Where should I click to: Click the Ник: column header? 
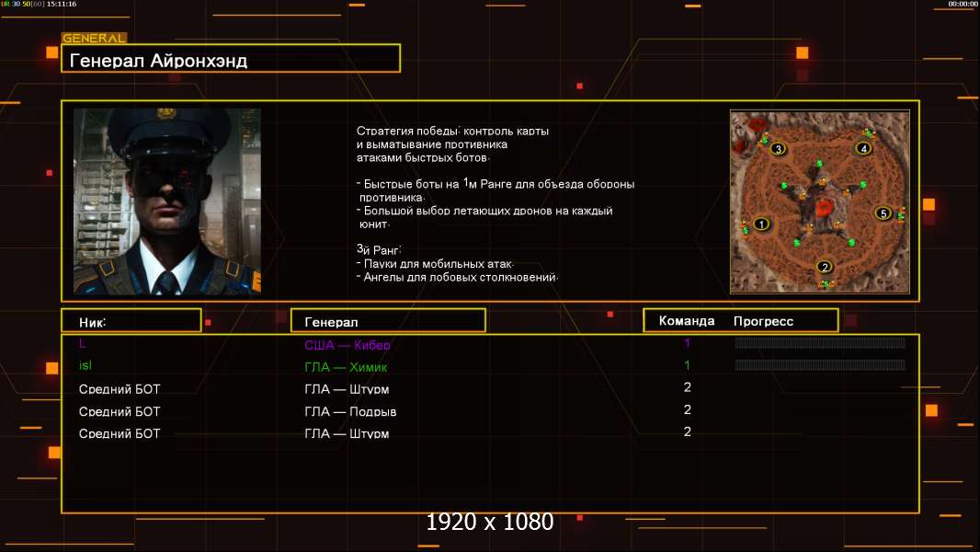(x=131, y=321)
